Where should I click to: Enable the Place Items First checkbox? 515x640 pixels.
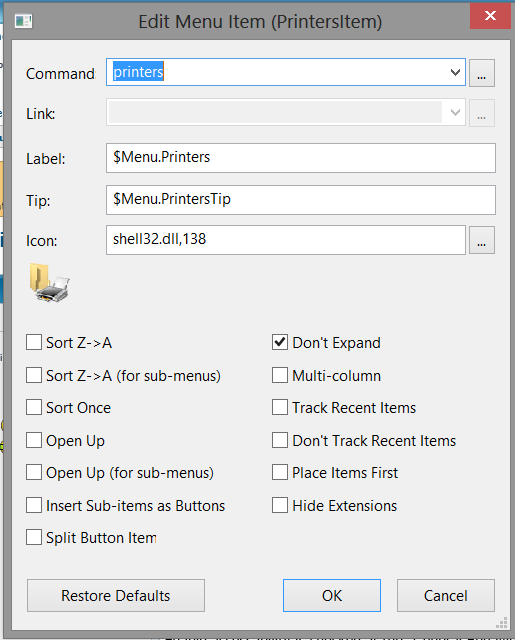[x=280, y=472]
